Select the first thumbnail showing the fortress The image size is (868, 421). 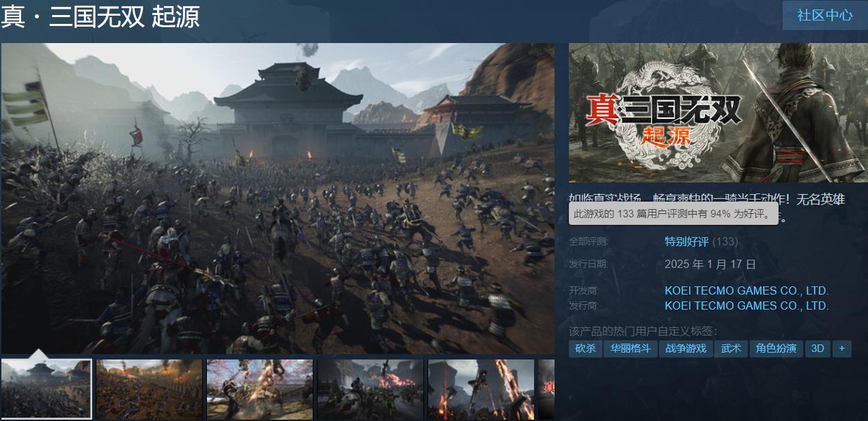46,389
